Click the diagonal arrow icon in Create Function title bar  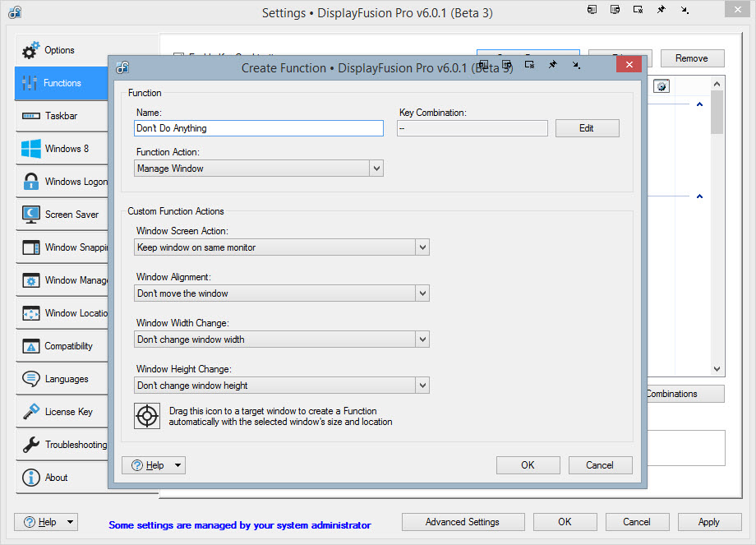pyautogui.click(x=576, y=65)
